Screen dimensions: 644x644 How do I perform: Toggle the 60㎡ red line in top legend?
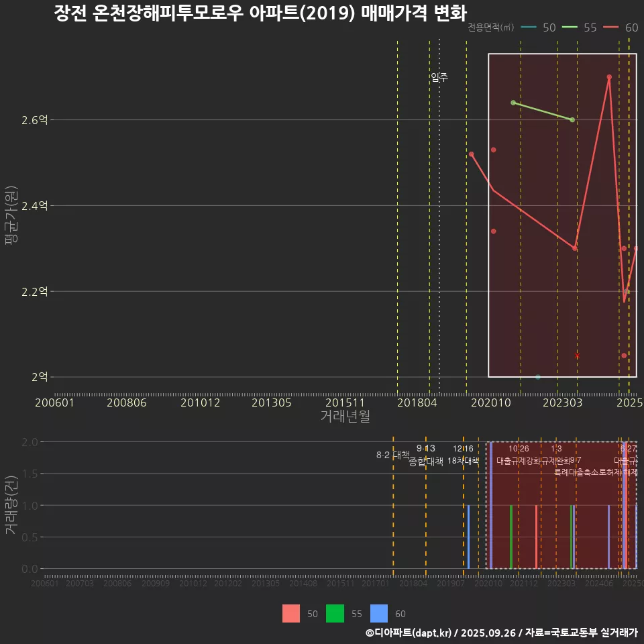pyautogui.click(x=622, y=28)
